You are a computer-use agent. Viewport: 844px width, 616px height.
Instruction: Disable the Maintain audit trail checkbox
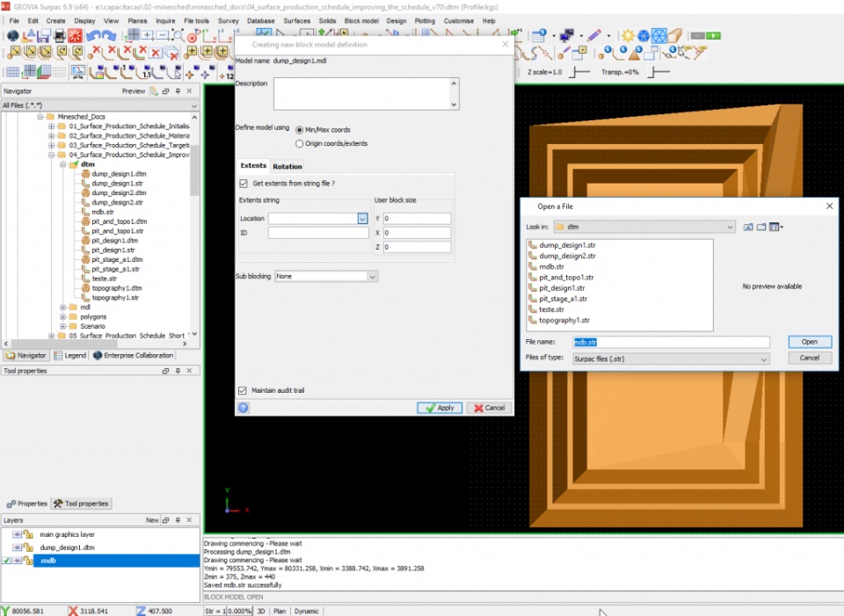[x=243, y=390]
